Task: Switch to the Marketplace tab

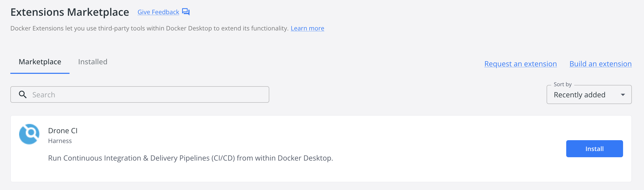Action: click(40, 62)
